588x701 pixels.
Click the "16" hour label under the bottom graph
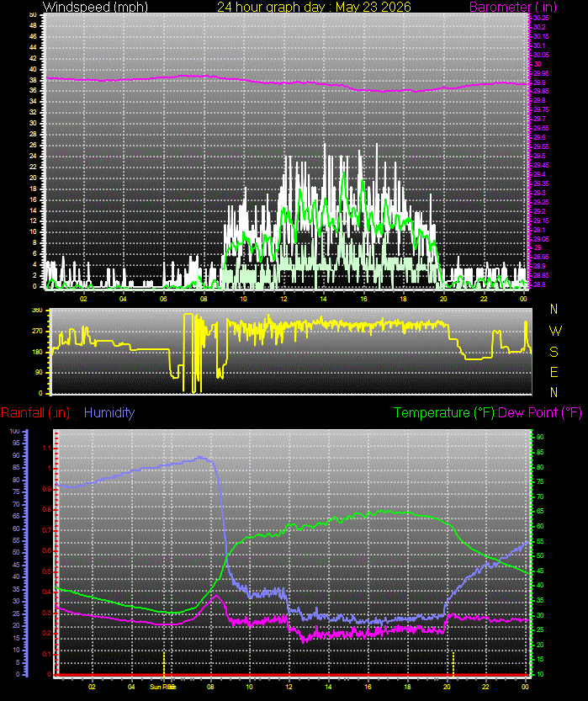click(368, 687)
